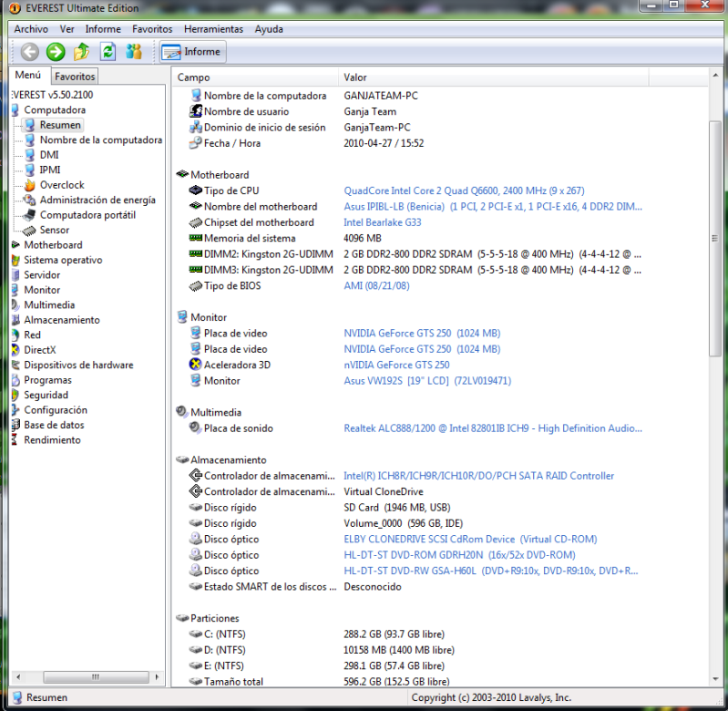
Task: Click the Sistema operativo Windows icon
Action: pyautogui.click(x=15, y=260)
